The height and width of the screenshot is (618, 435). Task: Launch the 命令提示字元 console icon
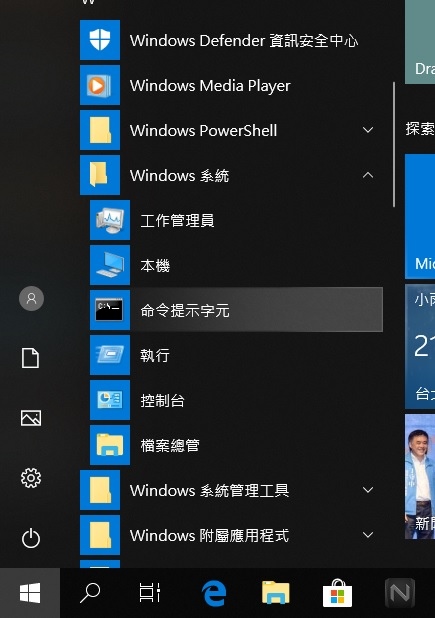[110, 310]
